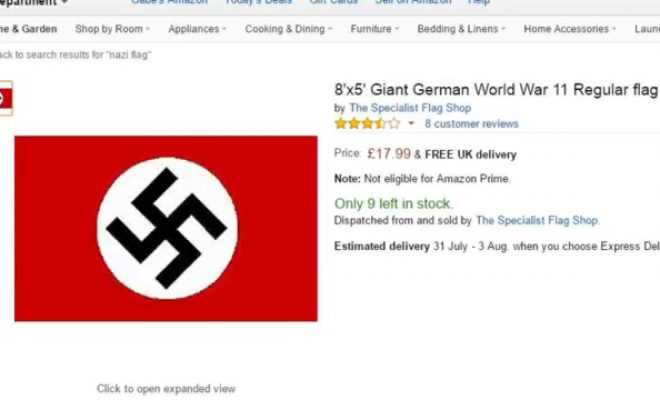Open the Cooking & Dining menu
The image size is (660, 400).
pos(289,29)
